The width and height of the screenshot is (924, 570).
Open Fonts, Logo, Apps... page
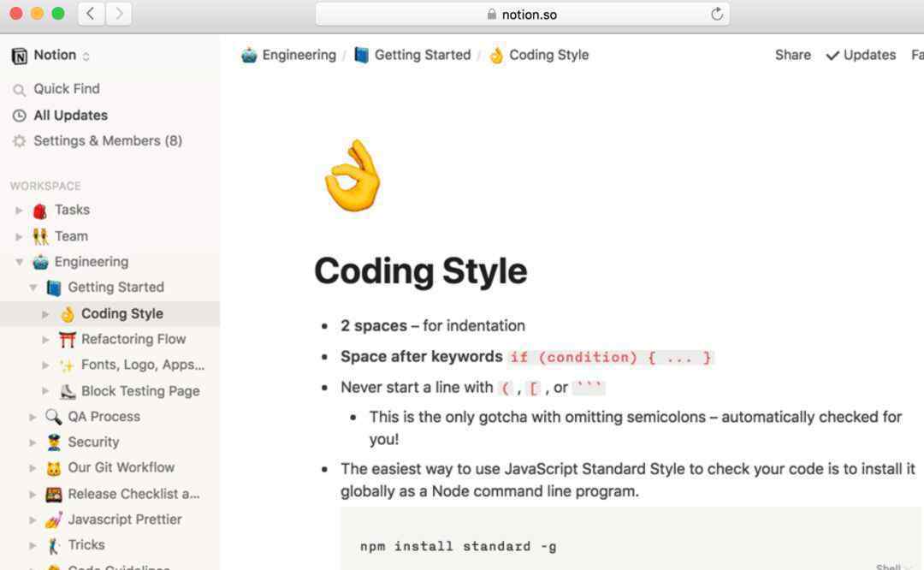click(143, 365)
